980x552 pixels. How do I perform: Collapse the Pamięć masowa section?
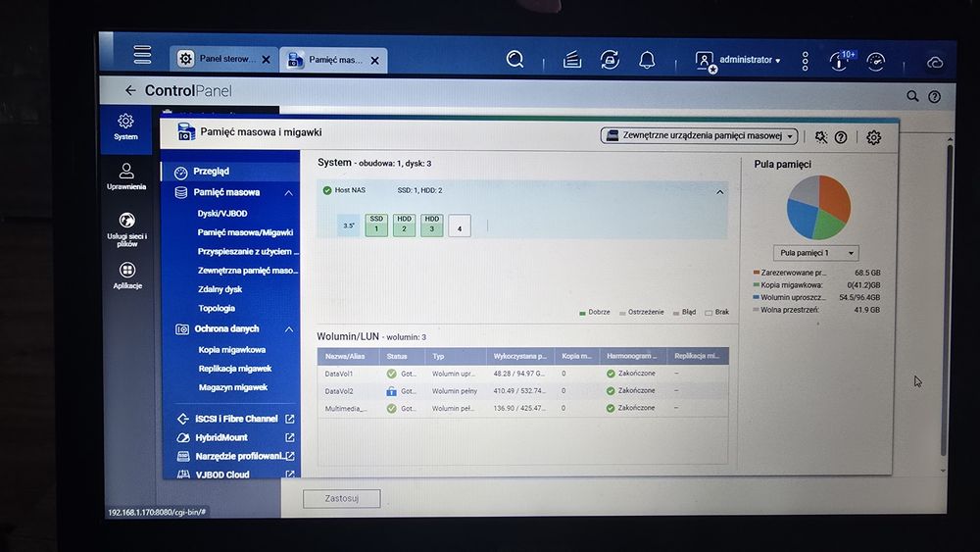coord(288,193)
